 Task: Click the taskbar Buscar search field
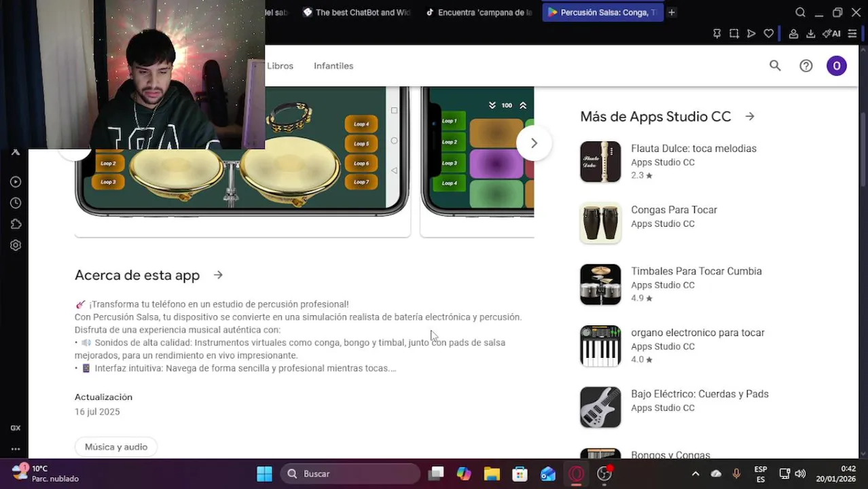(x=350, y=473)
